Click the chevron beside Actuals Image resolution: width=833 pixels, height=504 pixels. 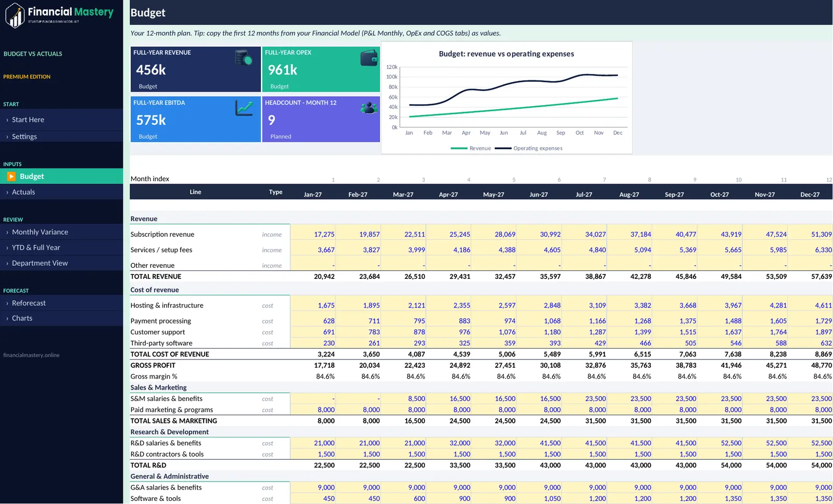click(x=7, y=192)
